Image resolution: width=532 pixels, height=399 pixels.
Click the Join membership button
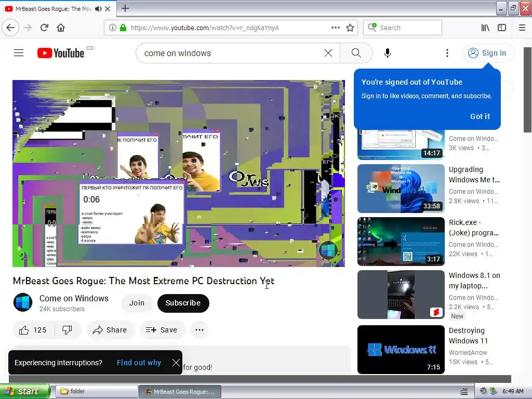[137, 303]
